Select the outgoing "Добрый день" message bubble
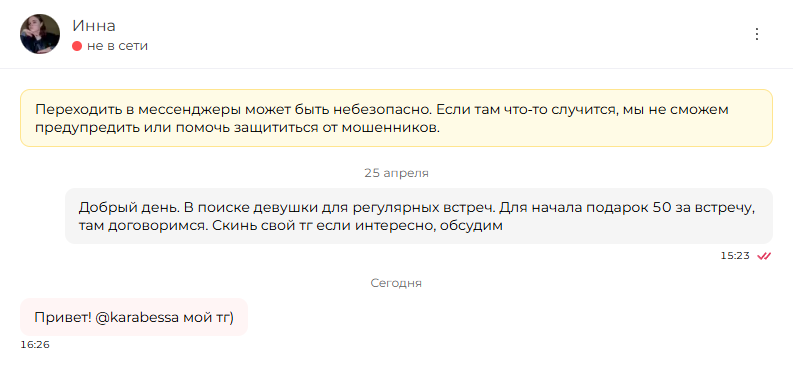811x376 pixels. coord(419,216)
